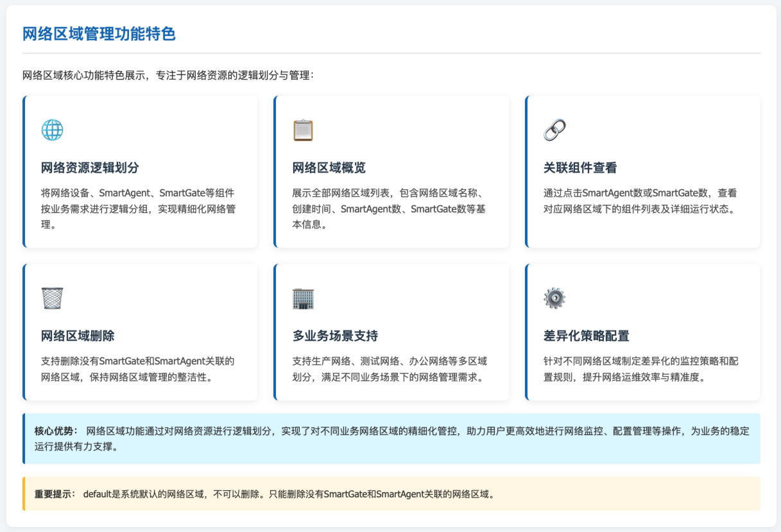This screenshot has width=781, height=532.
Task: Click the globe icon for network resource division
Action: (x=52, y=130)
